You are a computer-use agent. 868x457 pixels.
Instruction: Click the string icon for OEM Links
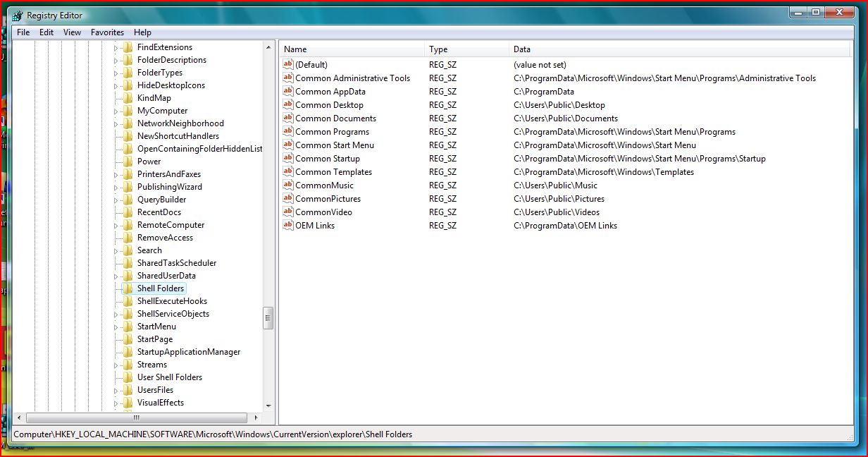288,225
